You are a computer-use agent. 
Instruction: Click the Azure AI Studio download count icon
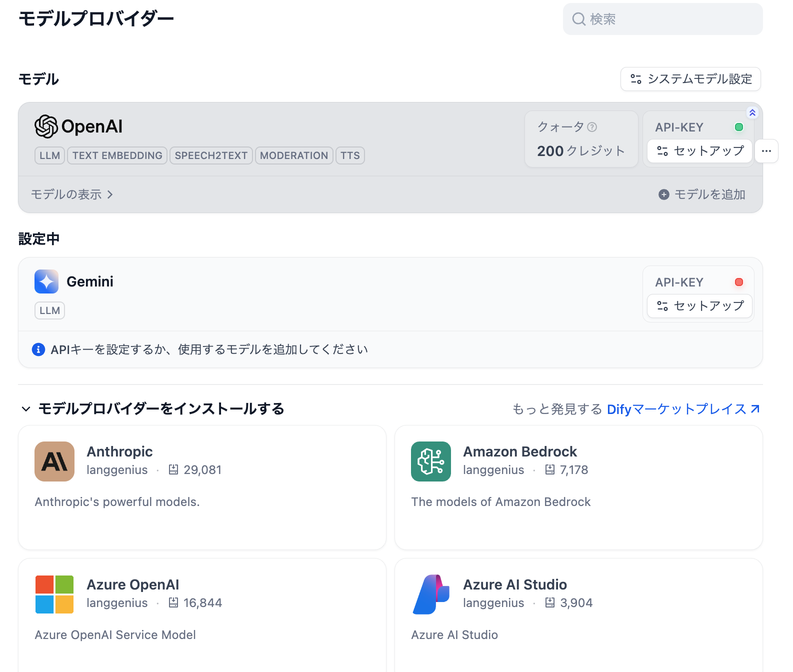coord(550,602)
